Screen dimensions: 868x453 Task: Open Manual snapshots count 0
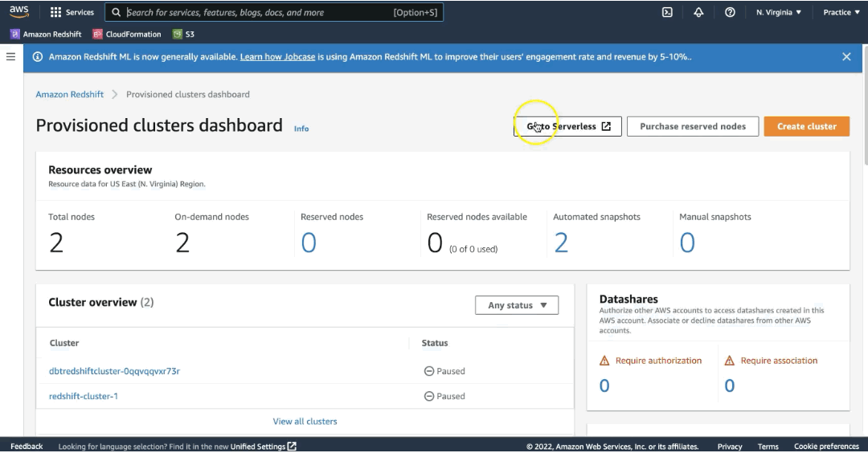pyautogui.click(x=687, y=243)
